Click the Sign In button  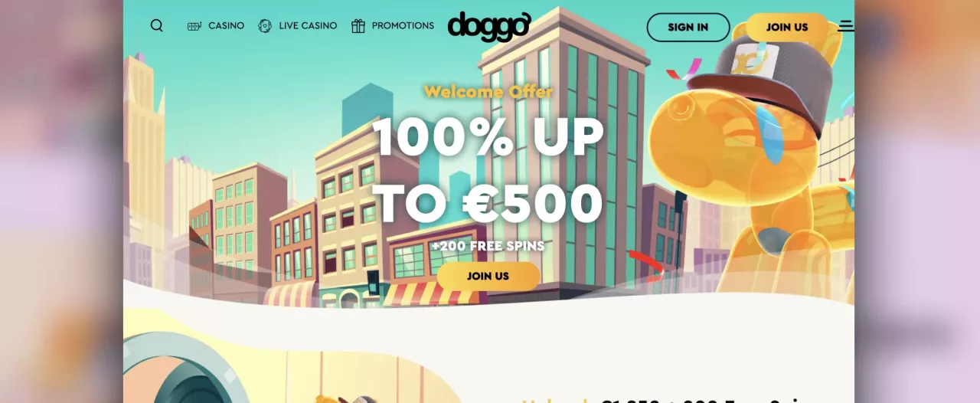688,27
